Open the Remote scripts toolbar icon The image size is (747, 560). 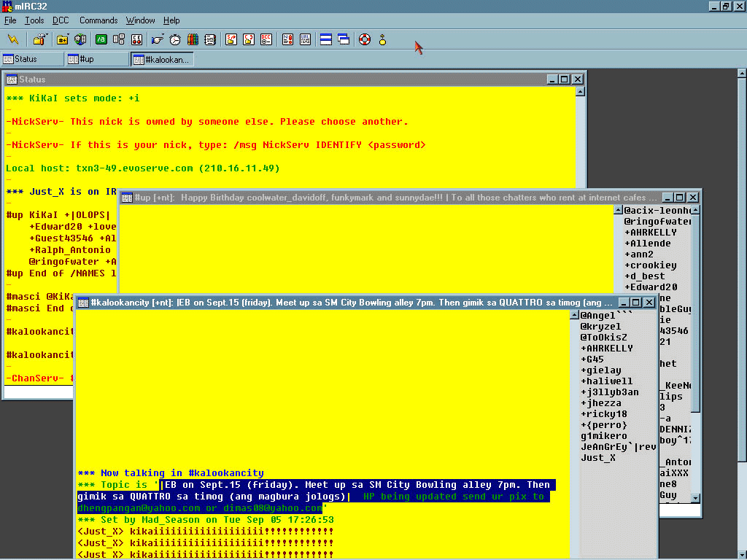click(136, 39)
